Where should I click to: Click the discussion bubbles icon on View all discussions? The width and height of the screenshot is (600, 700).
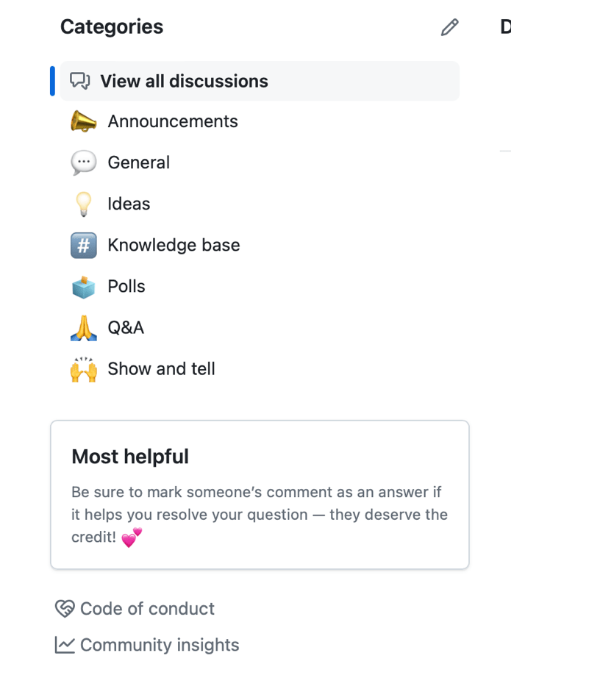click(80, 81)
